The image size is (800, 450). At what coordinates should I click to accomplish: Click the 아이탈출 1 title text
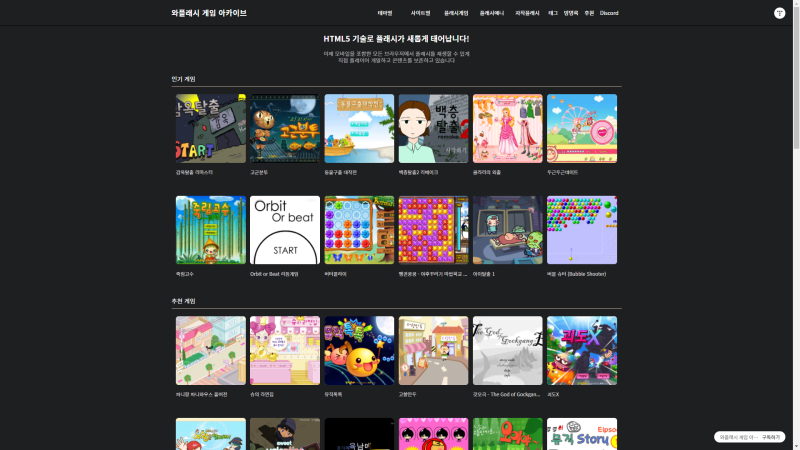coord(484,274)
